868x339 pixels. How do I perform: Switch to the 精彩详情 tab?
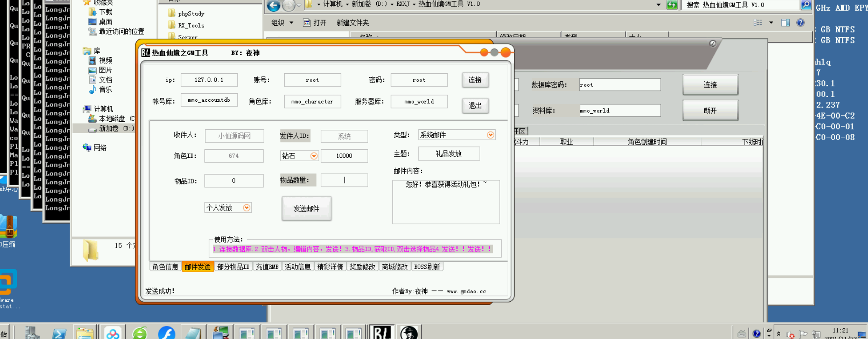coord(330,267)
